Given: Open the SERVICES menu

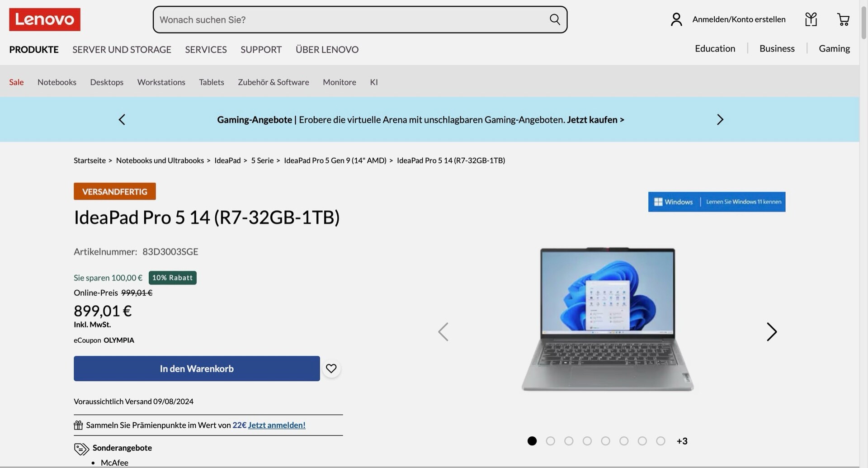Looking at the screenshot, I should 206,49.
